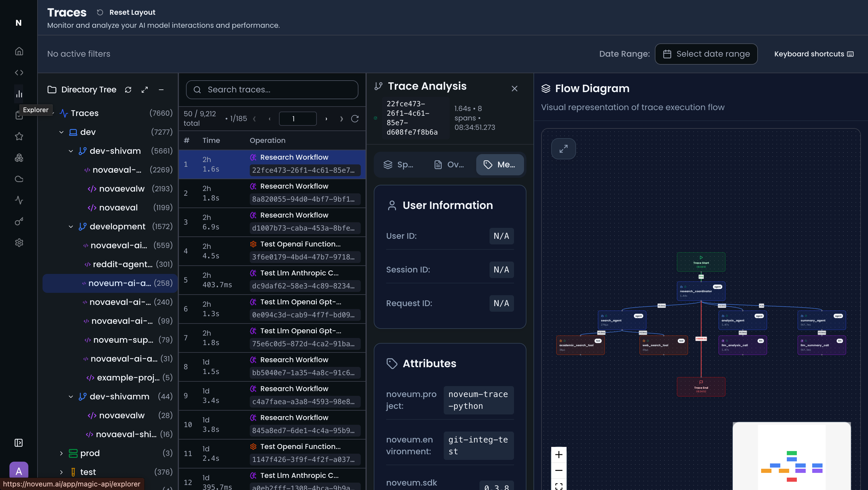Viewport: 868px width, 490px height.
Task: Expand the Flow Diagram to fullscreen
Action: (x=563, y=148)
